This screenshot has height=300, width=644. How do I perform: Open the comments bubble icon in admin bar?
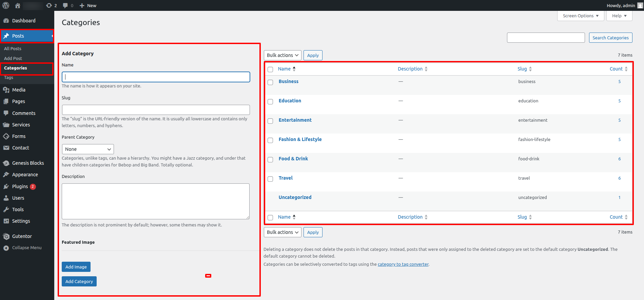[65, 5]
